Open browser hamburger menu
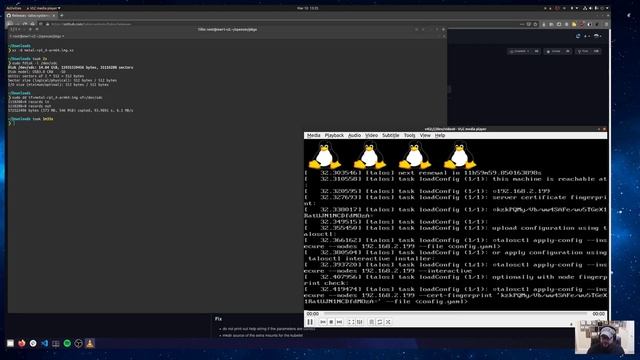This screenshot has height=360, width=640. 606,24
